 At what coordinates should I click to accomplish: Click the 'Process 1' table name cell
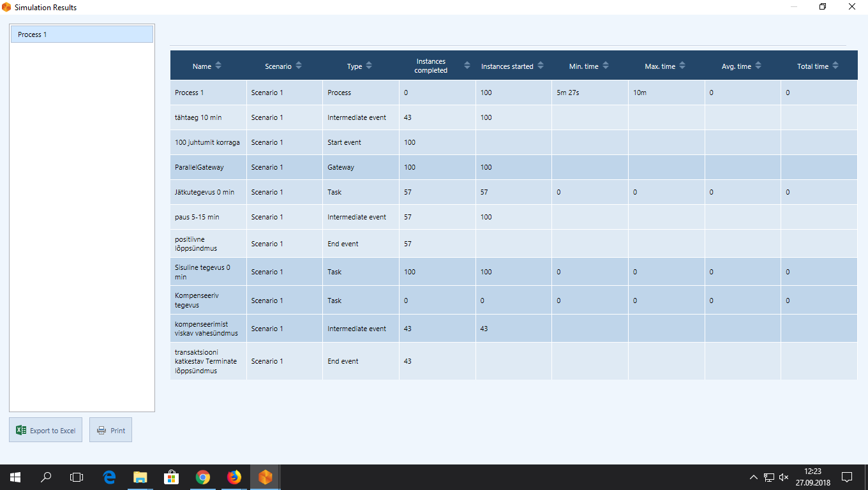pos(208,93)
